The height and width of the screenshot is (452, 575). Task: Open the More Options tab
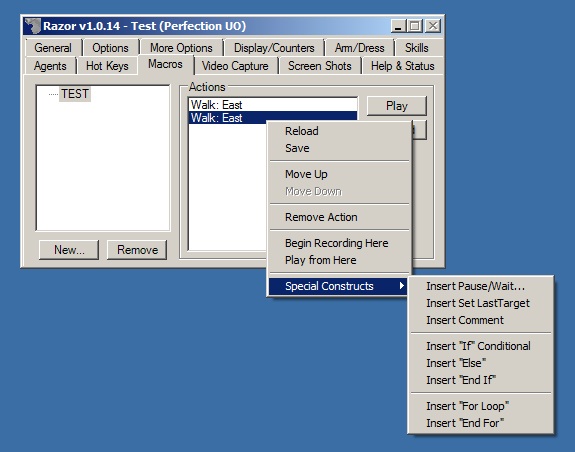[x=181, y=48]
